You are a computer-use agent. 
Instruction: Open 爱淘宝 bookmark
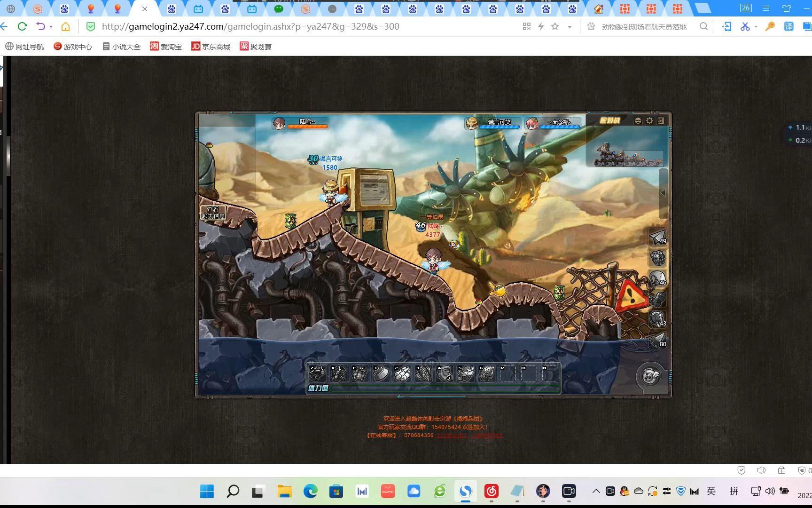tap(166, 47)
